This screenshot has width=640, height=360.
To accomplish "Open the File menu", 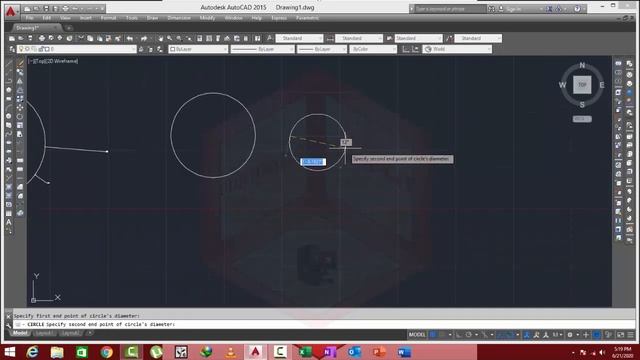I will (29, 18).
